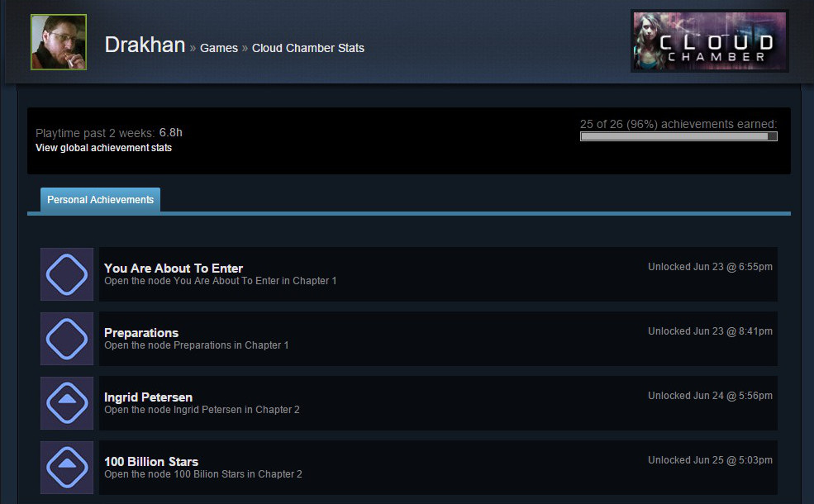Go to Drakhan profile name link
The height and width of the screenshot is (504, 814).
pyautogui.click(x=145, y=45)
